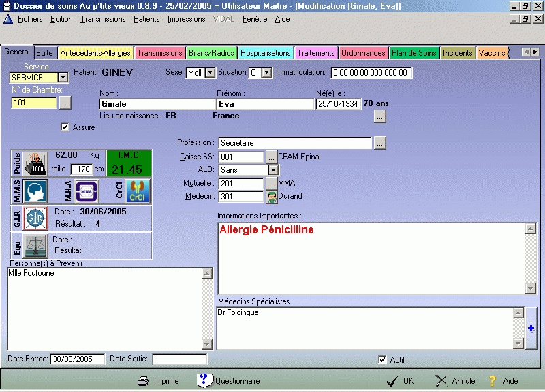The width and height of the screenshot is (545, 392).
Task: Click the doctor icon next to Durand
Action: (x=271, y=197)
